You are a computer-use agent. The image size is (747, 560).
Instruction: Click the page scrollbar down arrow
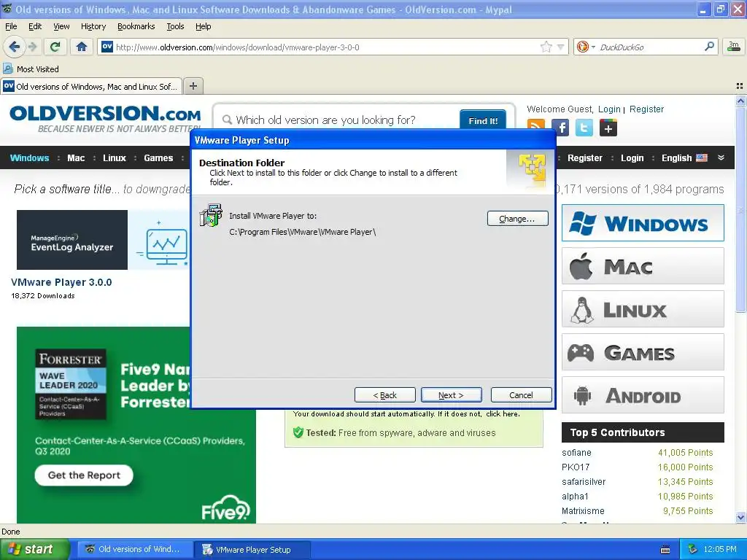[740, 517]
